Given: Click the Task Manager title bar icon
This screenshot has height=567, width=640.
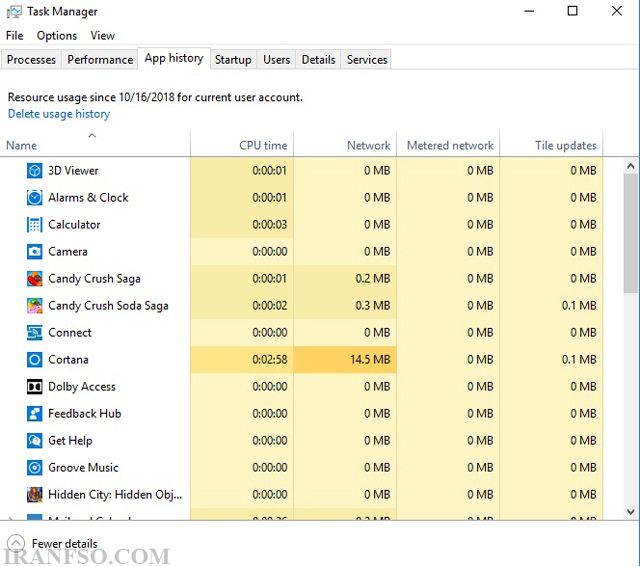Looking at the screenshot, I should [13, 11].
